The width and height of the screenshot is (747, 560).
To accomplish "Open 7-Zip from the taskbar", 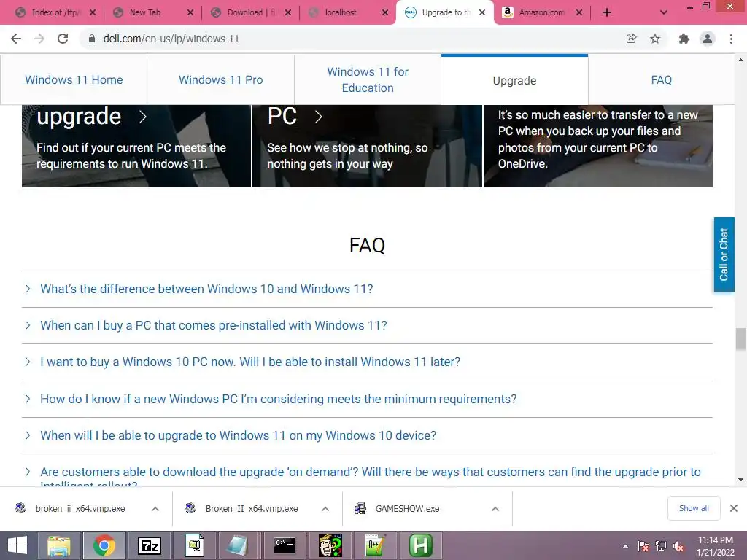I will pos(149,545).
